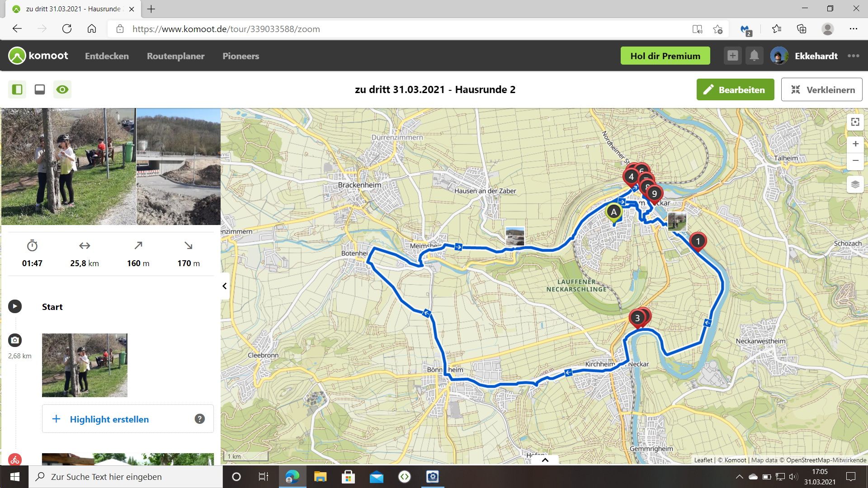Image resolution: width=868 pixels, height=488 pixels.
Task: Open the three-dot menu next to Ekkehardt
Action: (x=853, y=56)
